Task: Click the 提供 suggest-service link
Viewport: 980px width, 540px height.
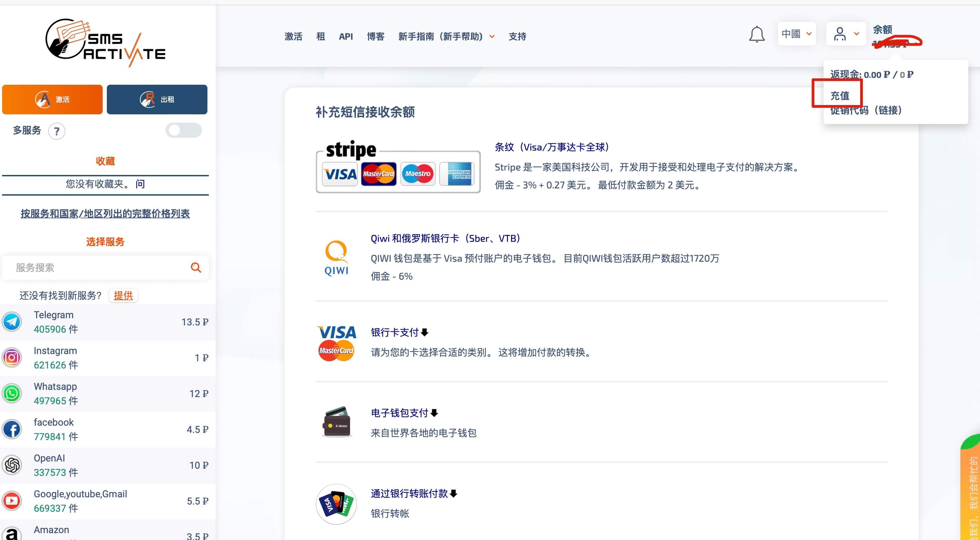Action: (x=123, y=295)
